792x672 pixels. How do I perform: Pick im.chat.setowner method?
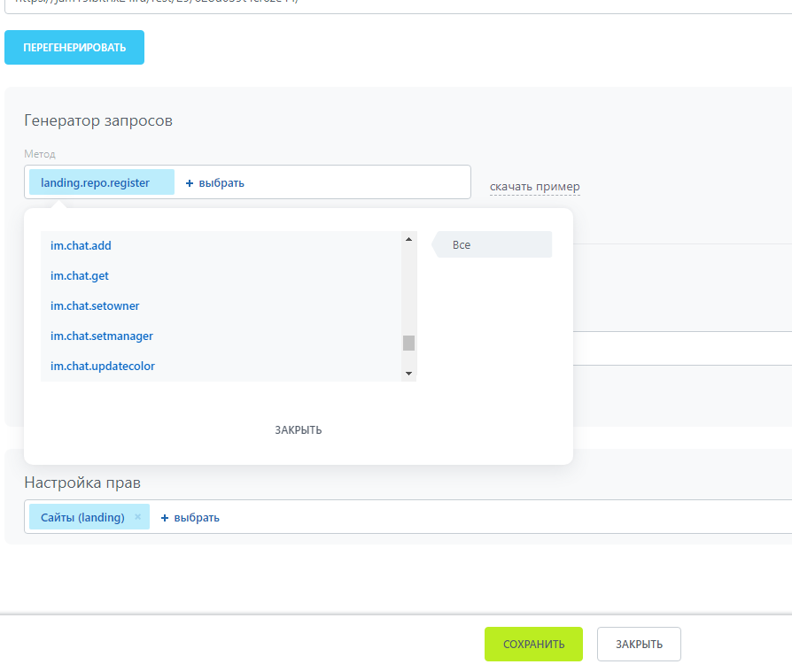click(x=95, y=306)
